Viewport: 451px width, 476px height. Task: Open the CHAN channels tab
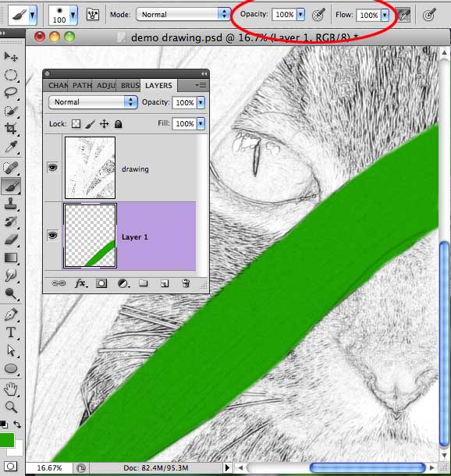pos(58,86)
